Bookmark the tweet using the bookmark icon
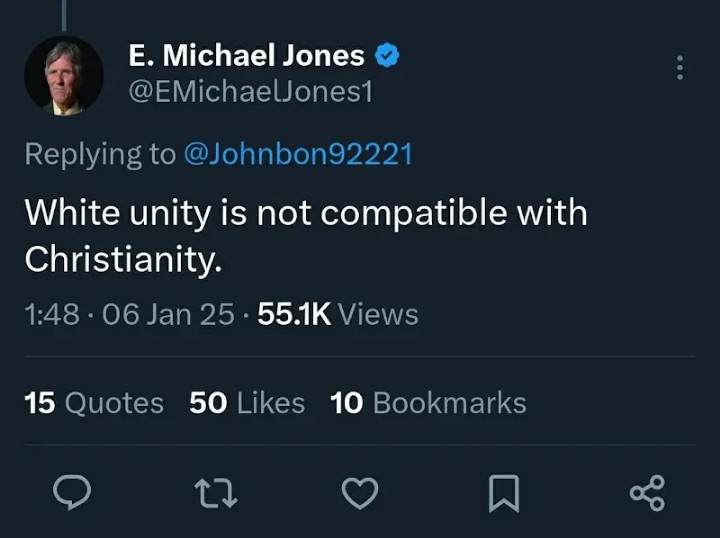Viewport: 720px width, 538px height. coord(503,492)
